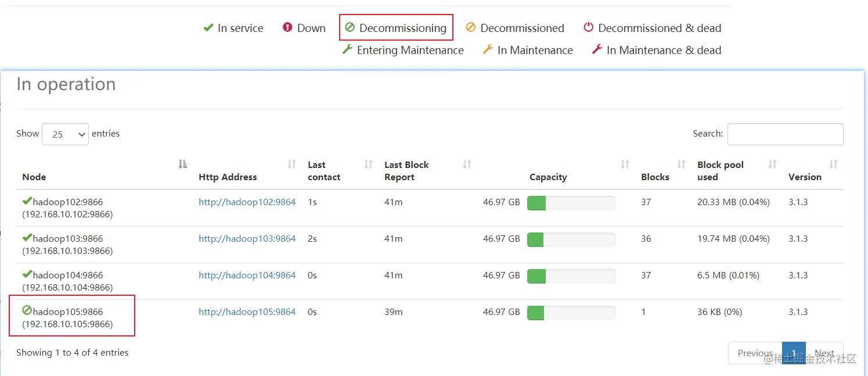Click the Version column header text
The width and height of the screenshot is (868, 376).
click(805, 177)
